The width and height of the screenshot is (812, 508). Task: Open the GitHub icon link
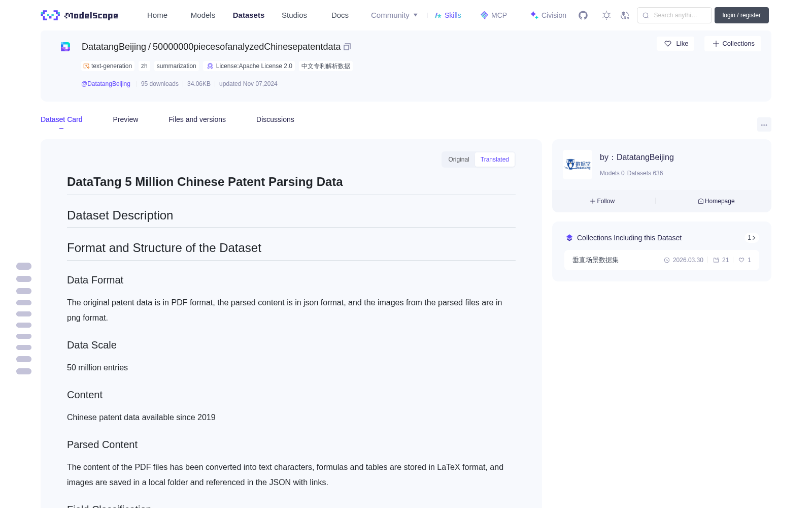pos(583,15)
